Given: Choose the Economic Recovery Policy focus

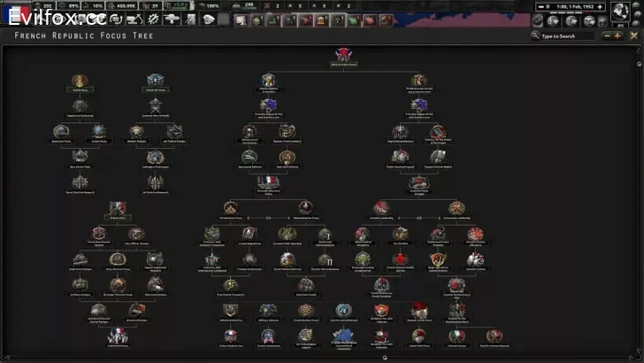Looking at the screenshot, I should coord(268,184).
